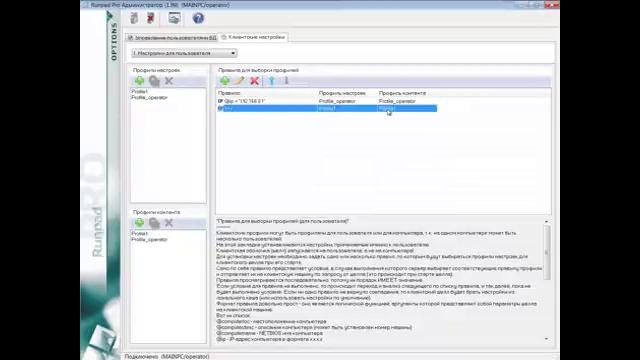Select the highlighted second rule row
Image resolution: width=640 pixels, height=360 pixels.
[x=327, y=108]
